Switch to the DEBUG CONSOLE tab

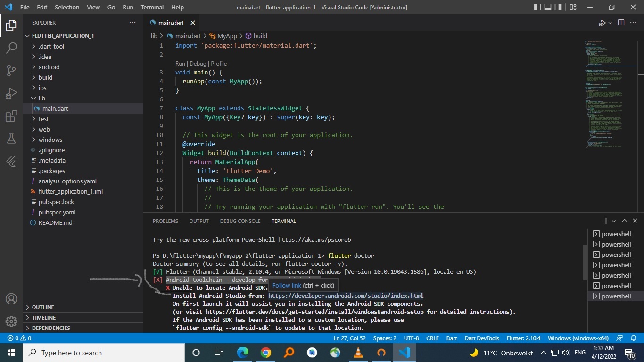[240, 221]
